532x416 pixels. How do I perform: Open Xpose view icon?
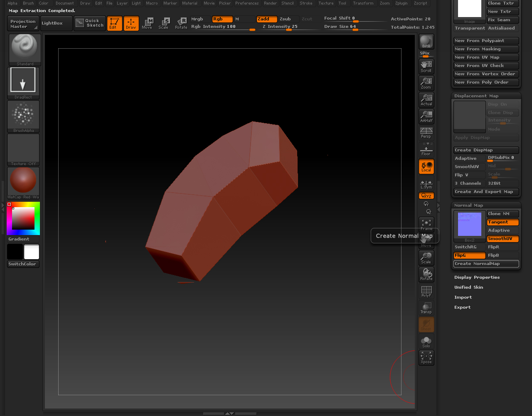point(426,357)
